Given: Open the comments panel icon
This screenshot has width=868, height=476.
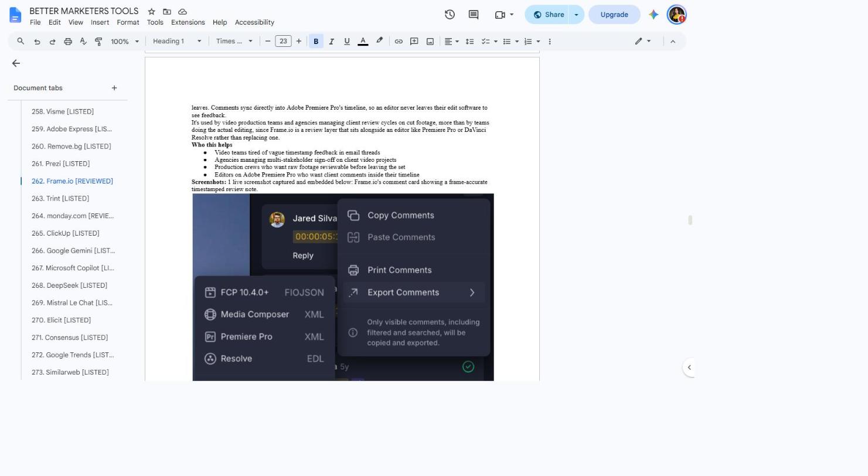Looking at the screenshot, I should click(x=474, y=15).
